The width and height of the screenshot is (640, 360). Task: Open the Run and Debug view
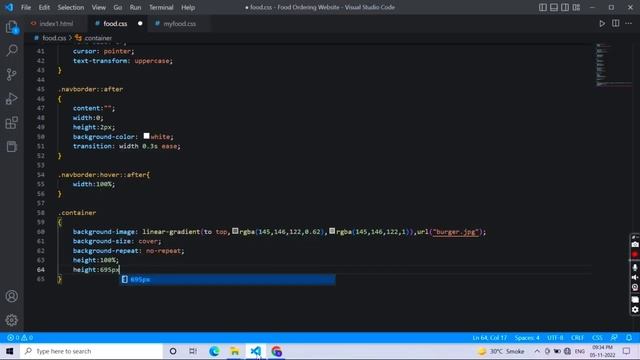click(12, 98)
